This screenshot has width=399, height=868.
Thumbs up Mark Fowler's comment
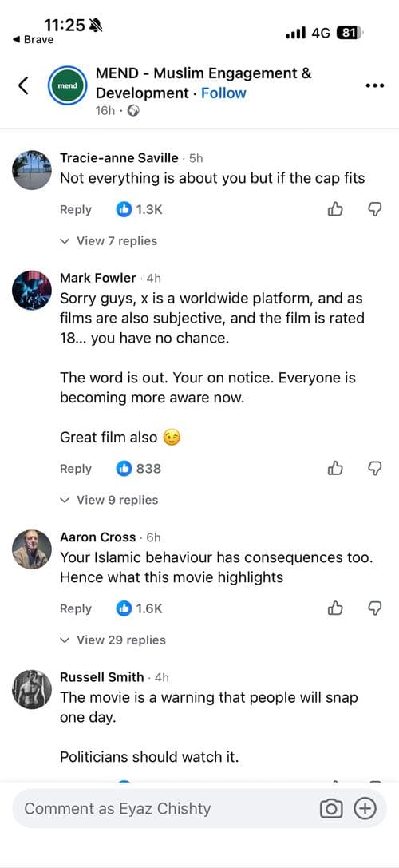335,468
